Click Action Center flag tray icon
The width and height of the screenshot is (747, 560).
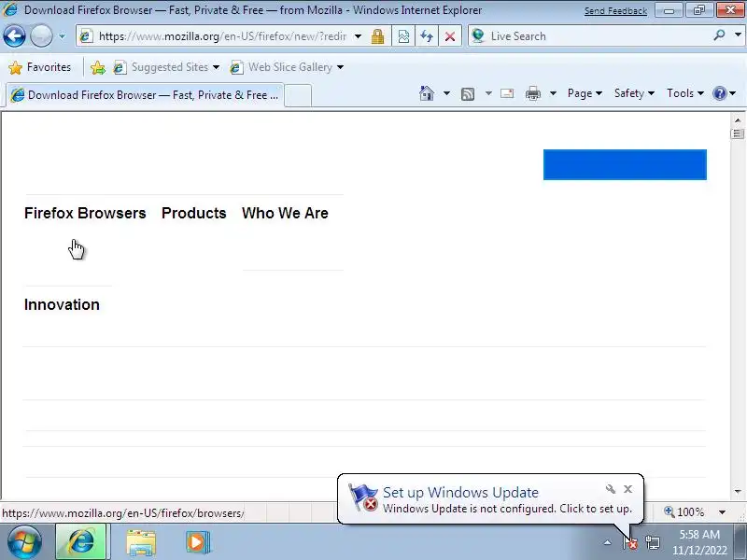(630, 542)
